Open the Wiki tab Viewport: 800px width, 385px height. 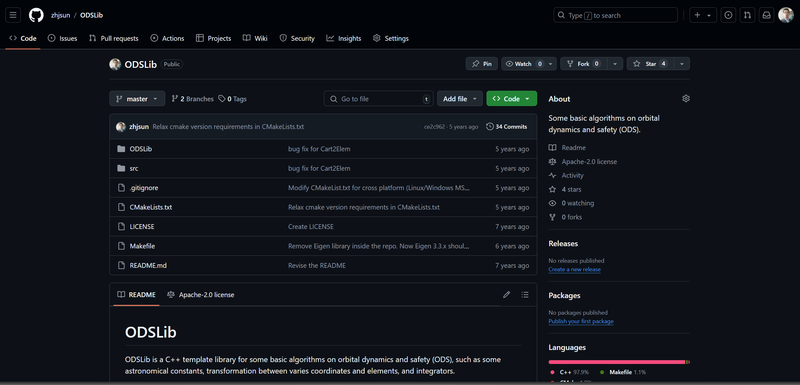pos(255,38)
